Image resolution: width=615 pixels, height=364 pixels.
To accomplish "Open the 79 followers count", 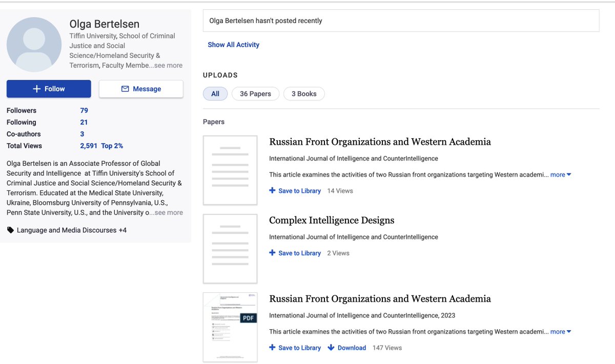I will point(84,111).
